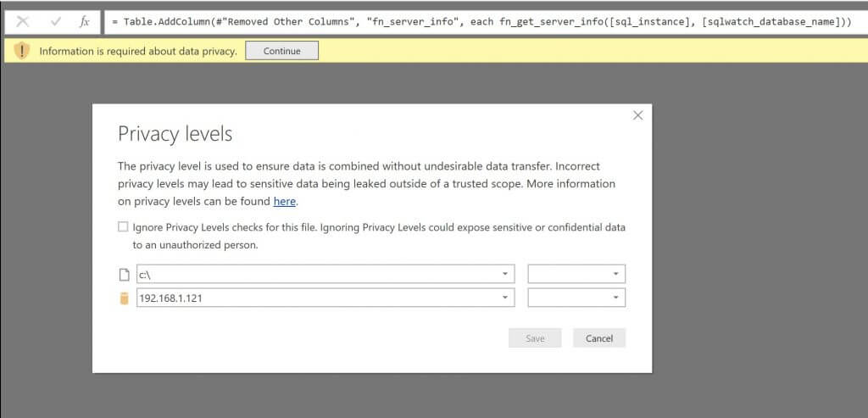The height and width of the screenshot is (418, 868).
Task: Click the Privacy levels dialog heading
Action: 175,135
